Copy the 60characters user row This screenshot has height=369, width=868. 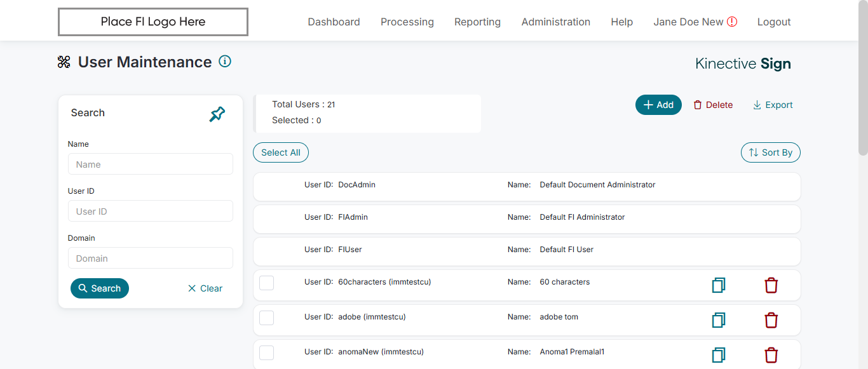719,285
